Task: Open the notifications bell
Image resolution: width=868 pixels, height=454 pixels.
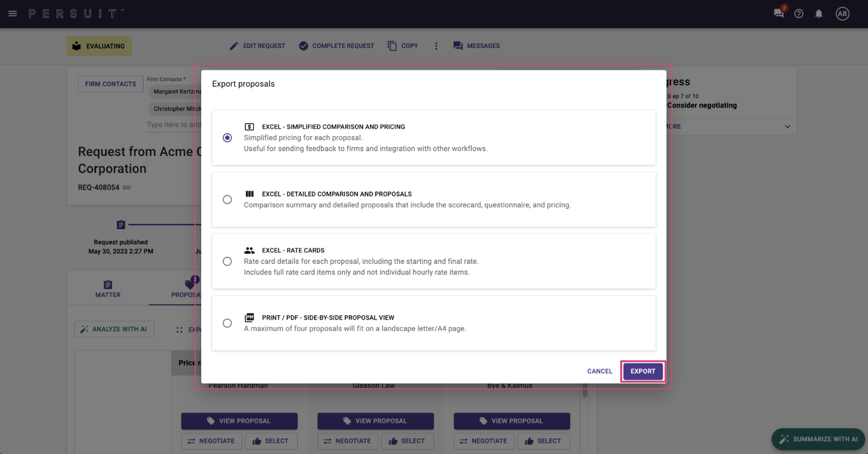Action: point(819,14)
